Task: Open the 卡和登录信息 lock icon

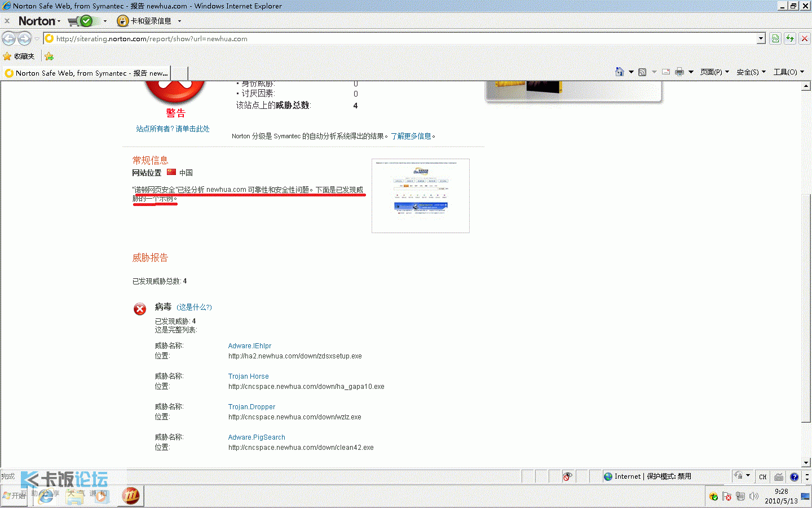Action: tap(122, 21)
